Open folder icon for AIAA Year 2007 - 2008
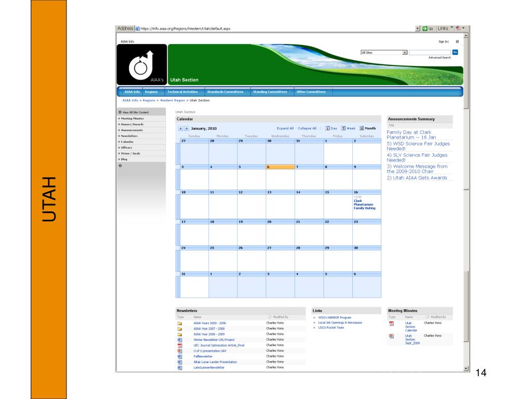 [x=179, y=329]
